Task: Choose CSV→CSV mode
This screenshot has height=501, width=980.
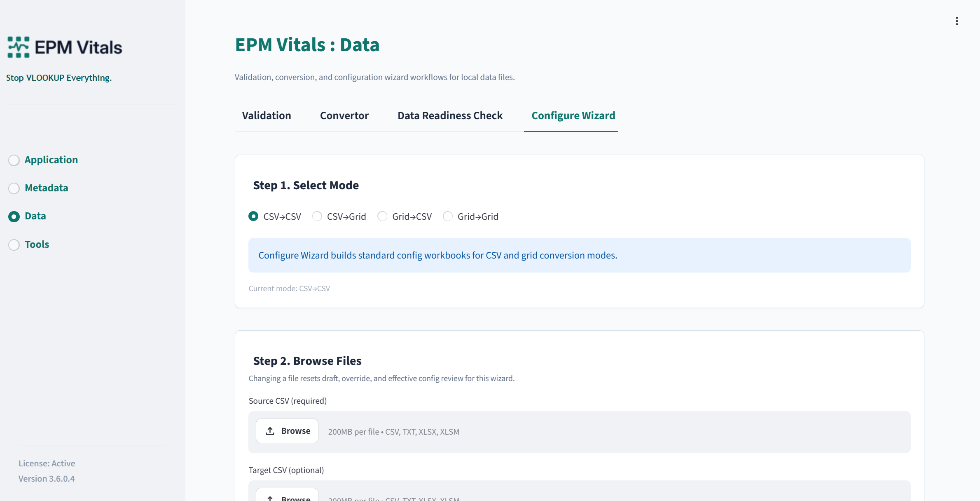Action: point(275,216)
